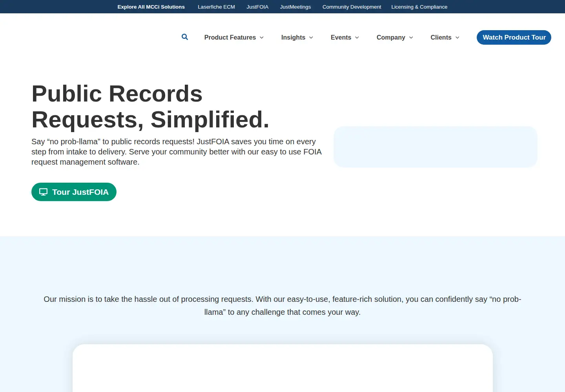Select the Company menu item
Image resolution: width=565 pixels, height=392 pixels.
click(x=391, y=37)
